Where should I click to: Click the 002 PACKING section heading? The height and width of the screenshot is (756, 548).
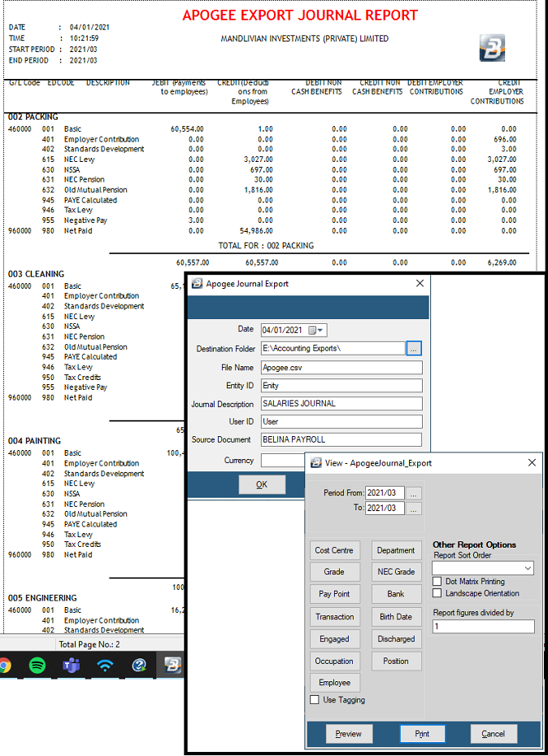(x=33, y=116)
